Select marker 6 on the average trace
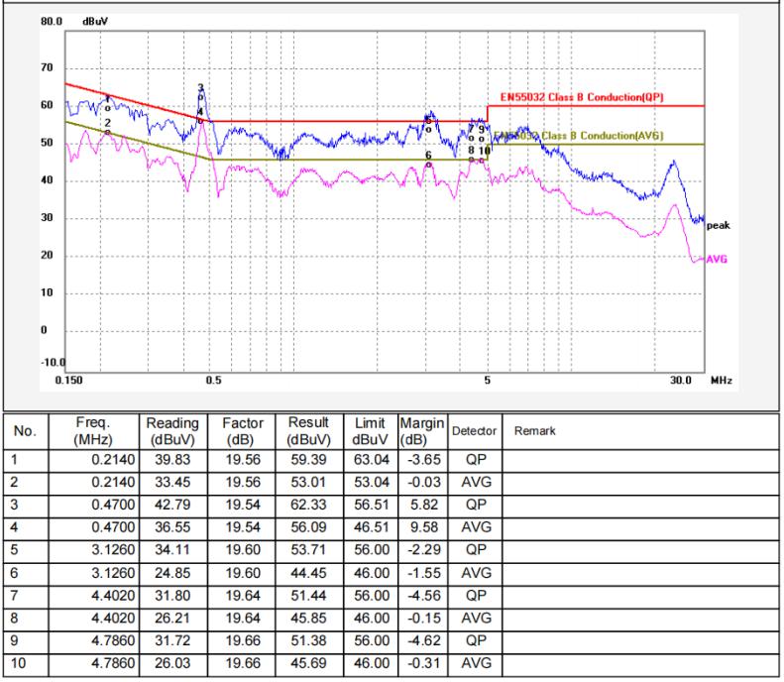 (x=428, y=164)
